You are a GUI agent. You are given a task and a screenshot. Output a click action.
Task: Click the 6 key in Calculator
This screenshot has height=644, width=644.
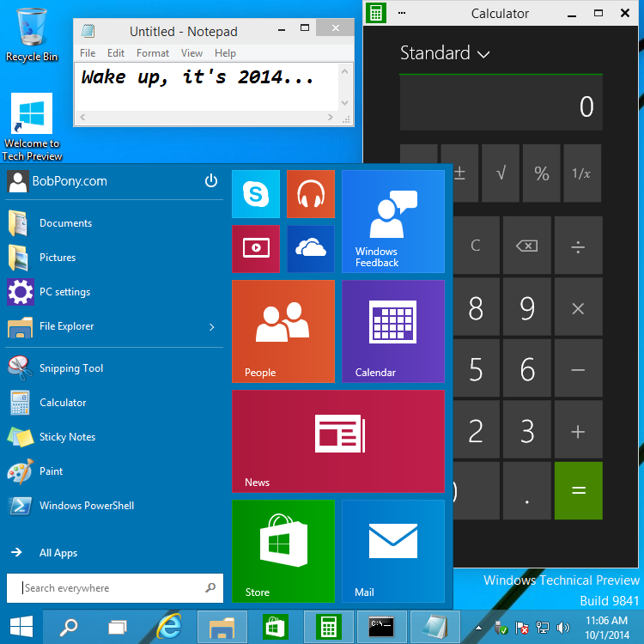(x=527, y=368)
